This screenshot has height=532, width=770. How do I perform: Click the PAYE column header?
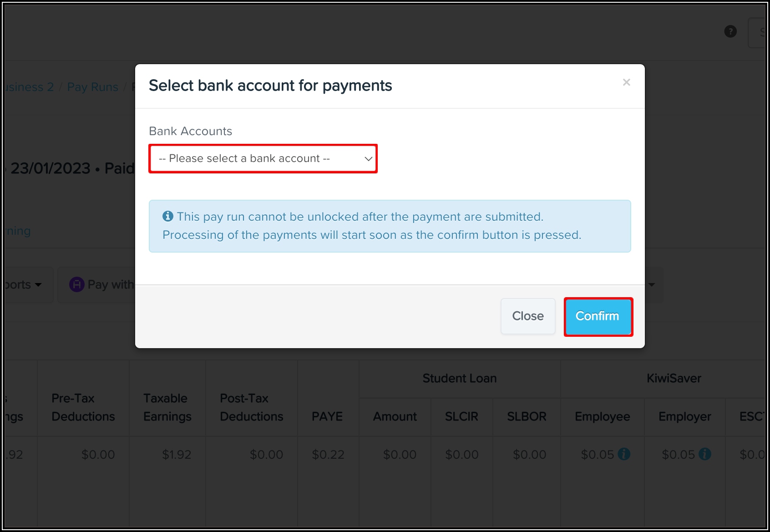click(x=327, y=416)
